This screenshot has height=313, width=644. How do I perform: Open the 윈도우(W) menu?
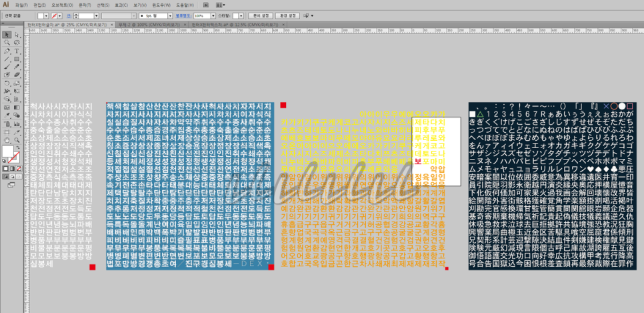coord(161,5)
